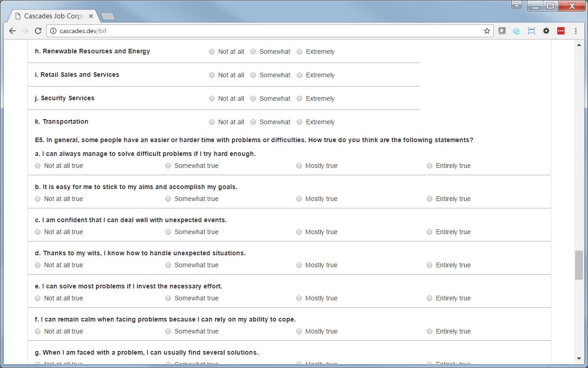Set statement f to Somewhat true

168,331
